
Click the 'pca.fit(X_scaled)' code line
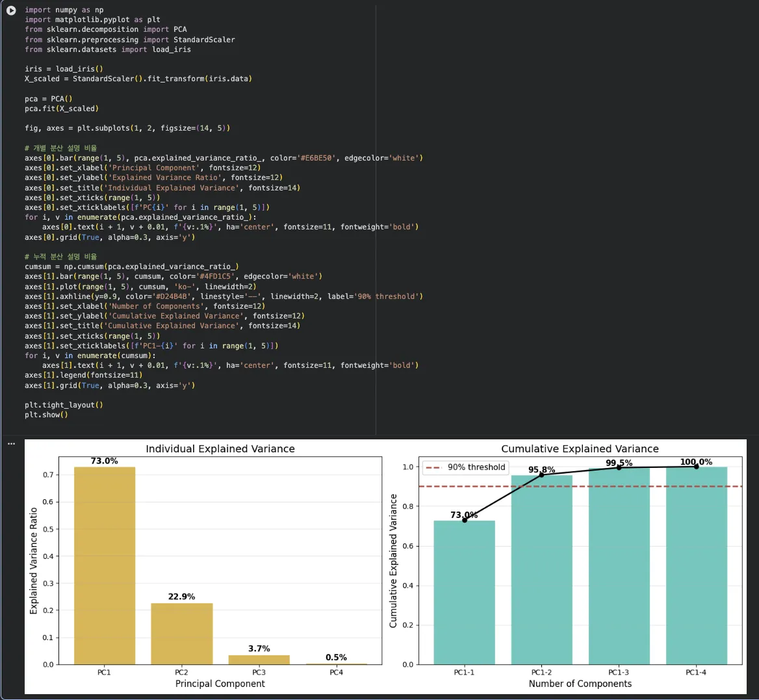pyautogui.click(x=62, y=109)
